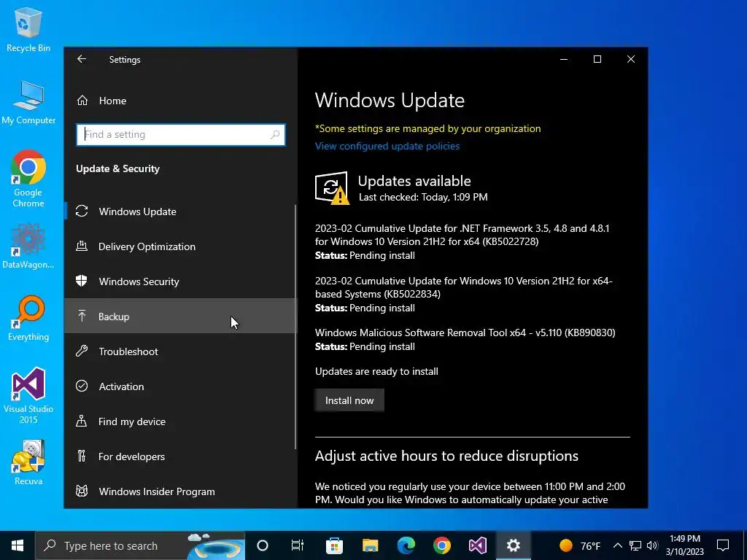
Task: Open Microsoft Store from the taskbar
Action: point(334,545)
